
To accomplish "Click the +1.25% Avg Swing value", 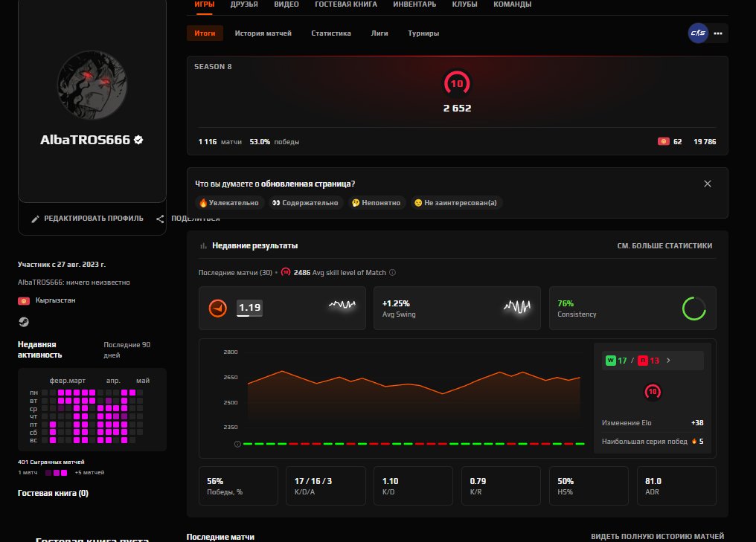I will [396, 303].
